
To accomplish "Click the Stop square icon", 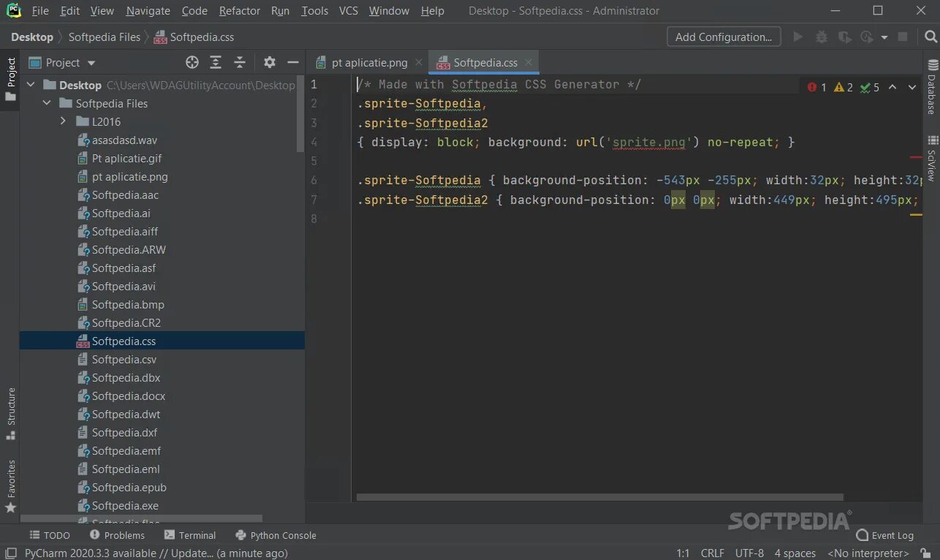I will (x=903, y=37).
